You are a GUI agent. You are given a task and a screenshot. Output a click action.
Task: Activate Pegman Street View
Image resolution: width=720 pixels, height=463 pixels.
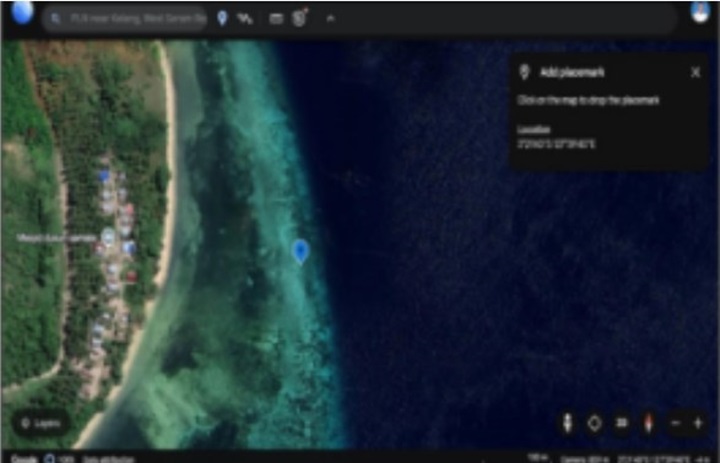[566, 423]
